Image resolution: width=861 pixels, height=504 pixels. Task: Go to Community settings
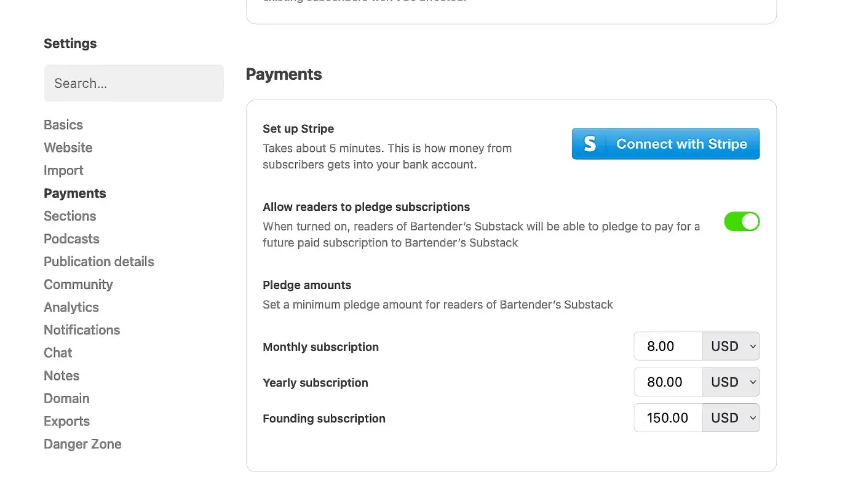(78, 284)
